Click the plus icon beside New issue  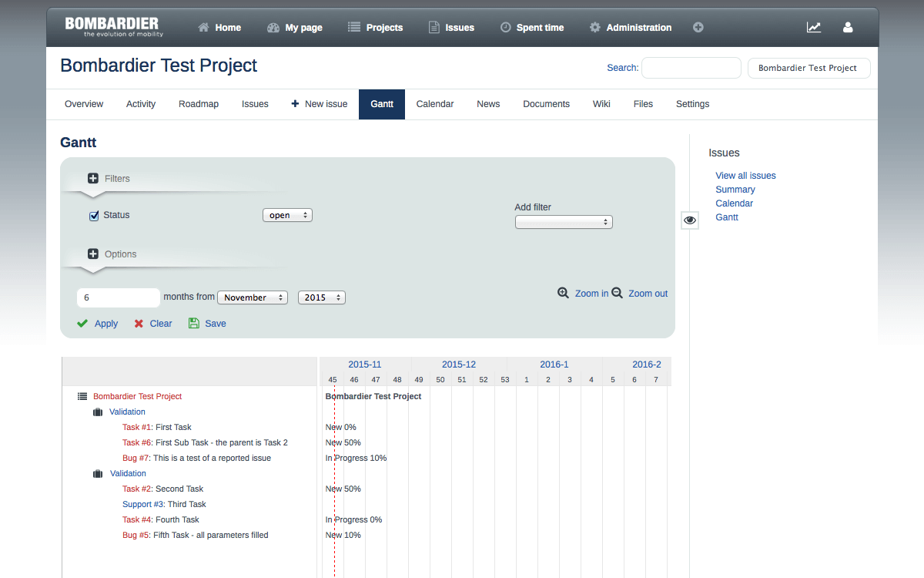coord(295,103)
